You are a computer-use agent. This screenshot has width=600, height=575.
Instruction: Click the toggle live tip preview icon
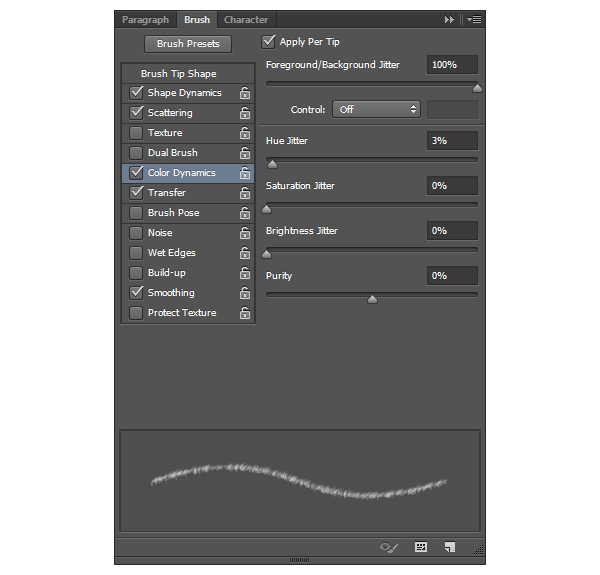[389, 547]
